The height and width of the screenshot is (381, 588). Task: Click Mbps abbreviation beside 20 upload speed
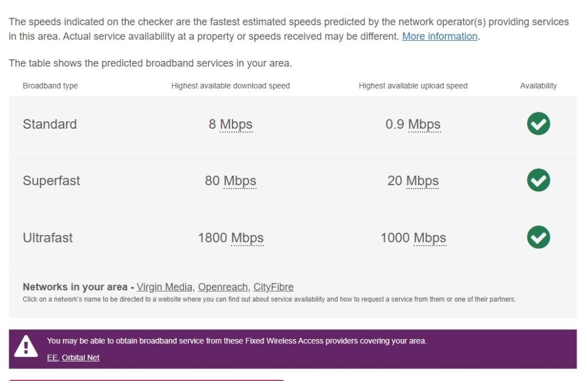422,181
